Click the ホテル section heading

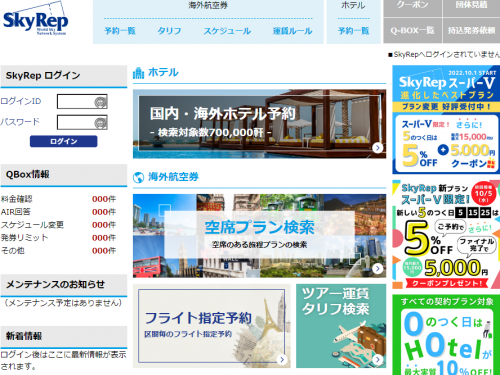tap(163, 72)
